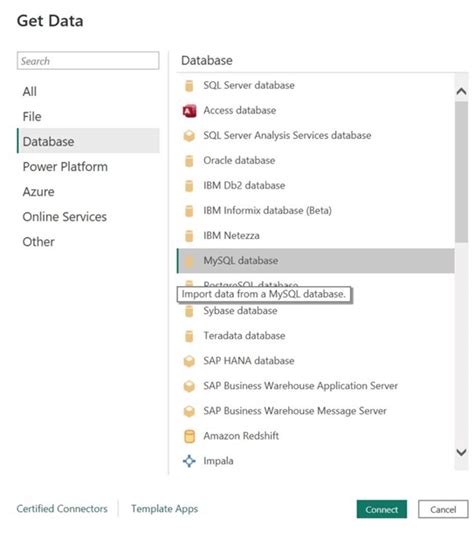Click the red Access database icon
Viewport: 474px width, 533px height.
click(x=189, y=111)
